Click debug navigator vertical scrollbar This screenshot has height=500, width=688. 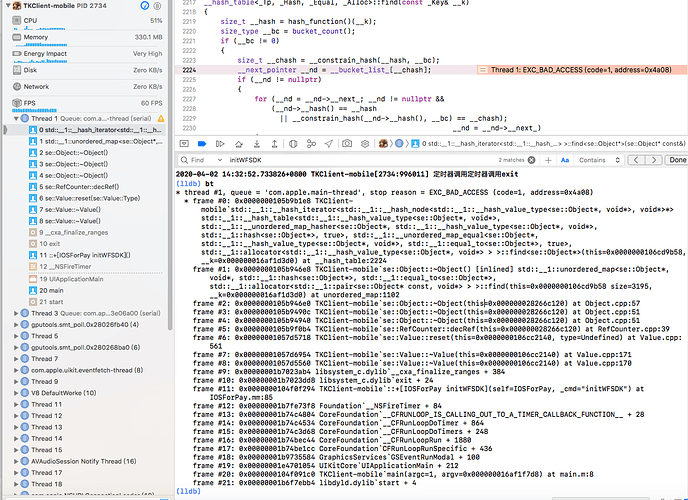pyautogui.click(x=170, y=167)
